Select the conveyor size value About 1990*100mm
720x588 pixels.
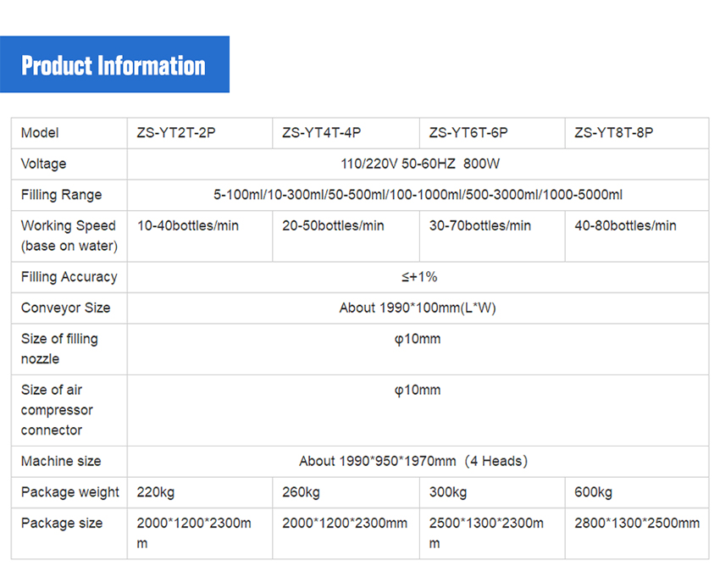pyautogui.click(x=418, y=308)
